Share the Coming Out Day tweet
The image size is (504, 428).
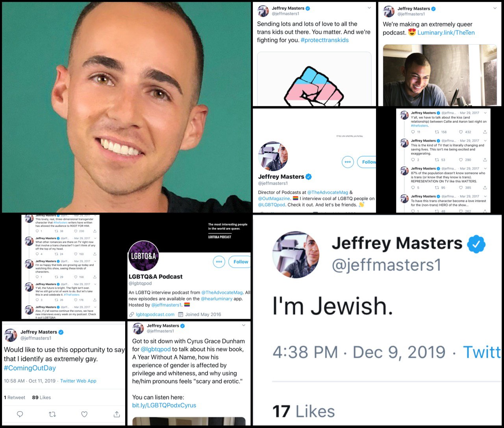117,414
